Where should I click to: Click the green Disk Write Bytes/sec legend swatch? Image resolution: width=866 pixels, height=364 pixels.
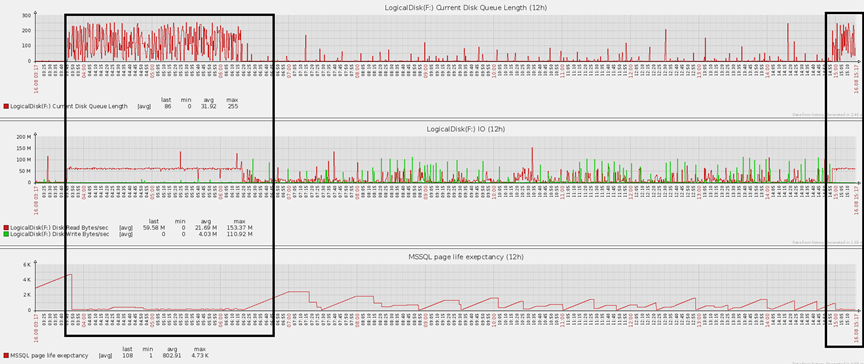(x=6, y=234)
